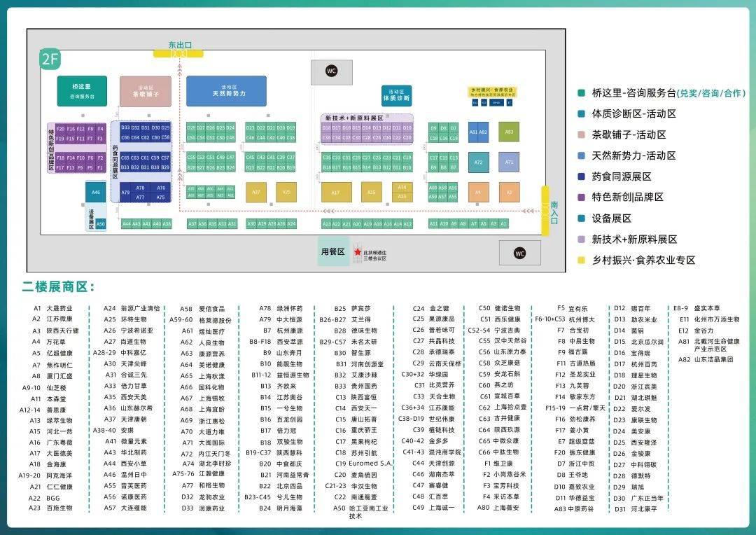The height and width of the screenshot is (535, 756).
Task: Click the top WC restroom icon
Action: coord(331,71)
